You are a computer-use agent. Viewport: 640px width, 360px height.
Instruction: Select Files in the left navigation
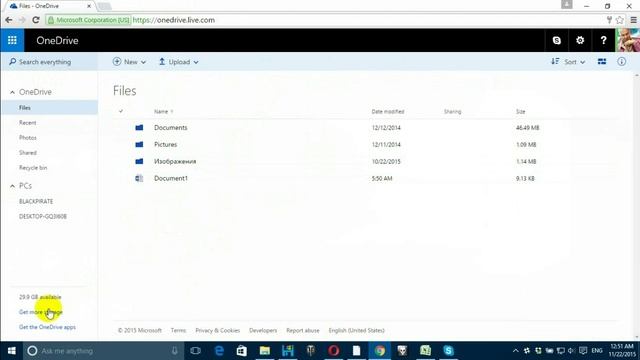click(x=49, y=108)
